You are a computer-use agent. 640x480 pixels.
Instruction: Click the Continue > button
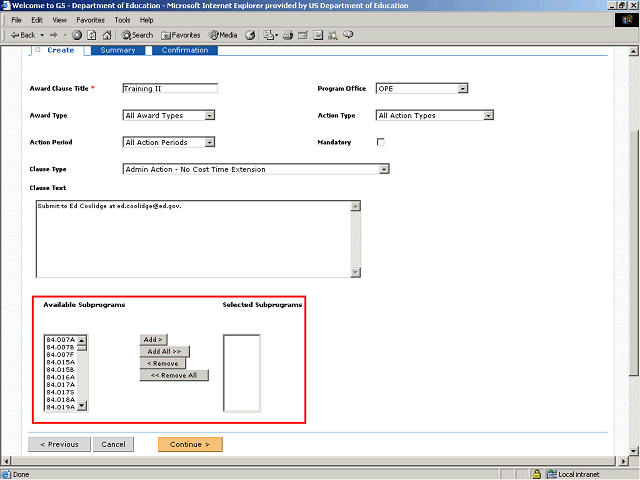(x=190, y=444)
